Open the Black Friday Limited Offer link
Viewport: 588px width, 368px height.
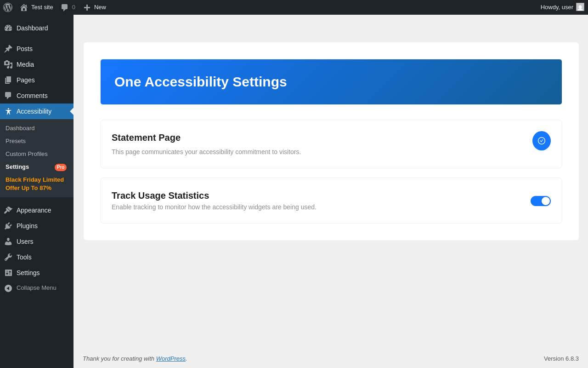pos(35,184)
